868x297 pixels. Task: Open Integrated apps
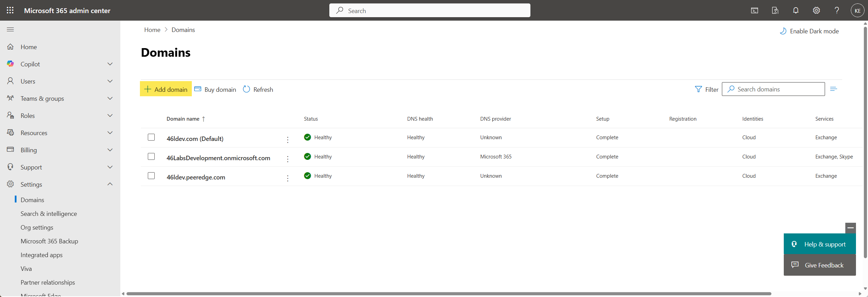(42, 255)
